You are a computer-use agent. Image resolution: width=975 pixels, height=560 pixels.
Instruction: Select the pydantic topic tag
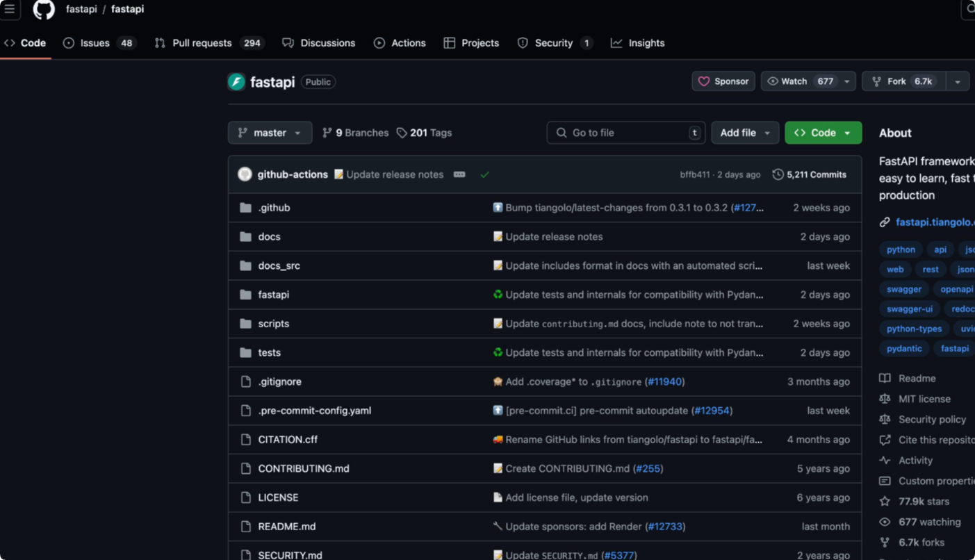pyautogui.click(x=904, y=349)
